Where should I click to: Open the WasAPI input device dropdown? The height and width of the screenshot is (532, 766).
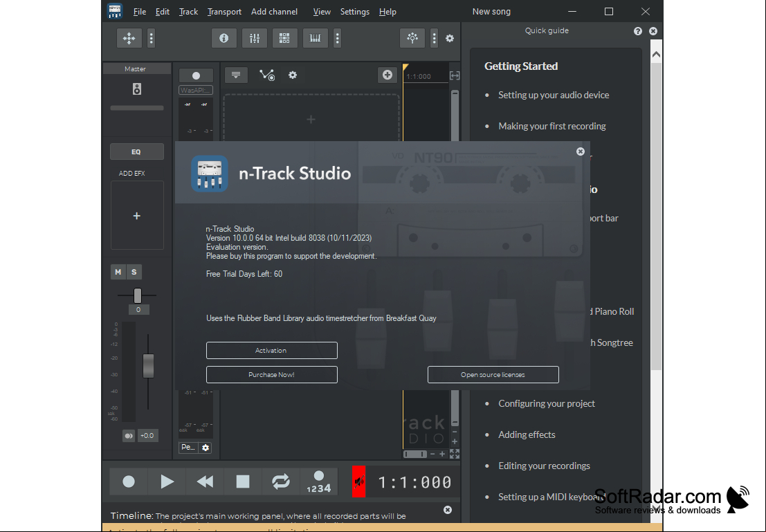[196, 90]
